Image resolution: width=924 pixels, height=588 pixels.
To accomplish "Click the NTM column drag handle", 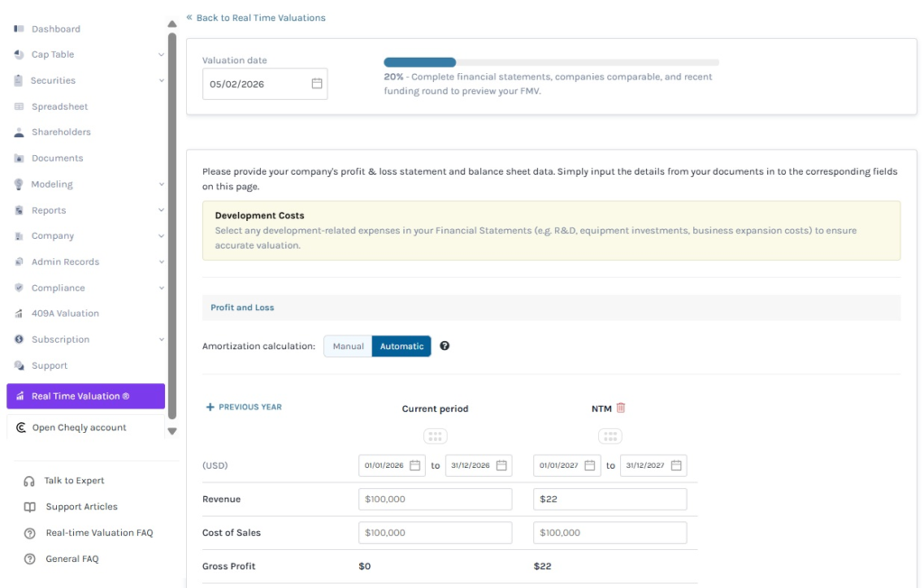I will (x=610, y=436).
